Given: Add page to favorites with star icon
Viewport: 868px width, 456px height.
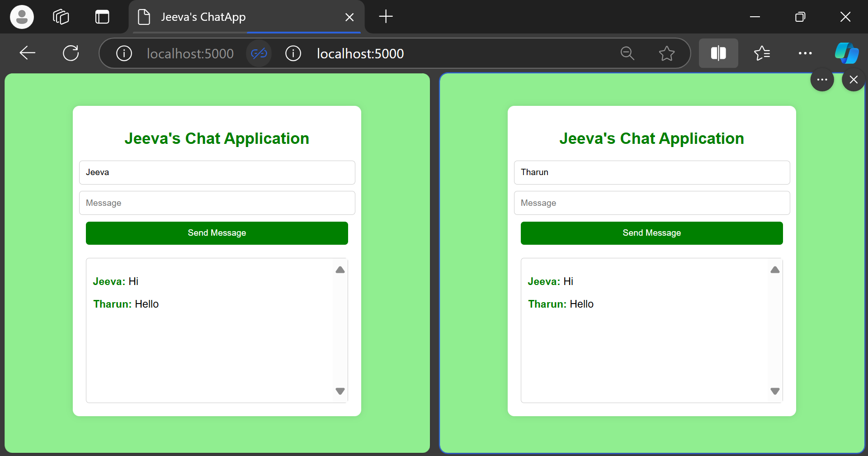Looking at the screenshot, I should (667, 53).
